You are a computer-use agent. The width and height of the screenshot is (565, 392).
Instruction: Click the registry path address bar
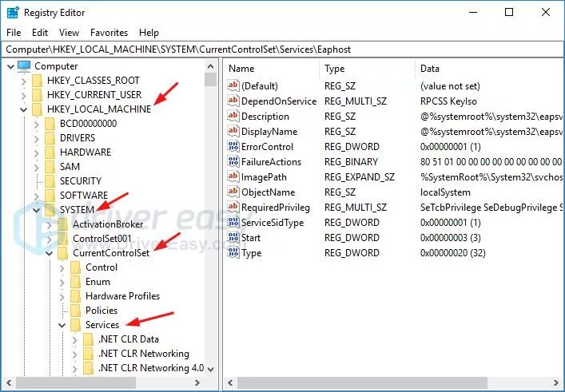282,49
